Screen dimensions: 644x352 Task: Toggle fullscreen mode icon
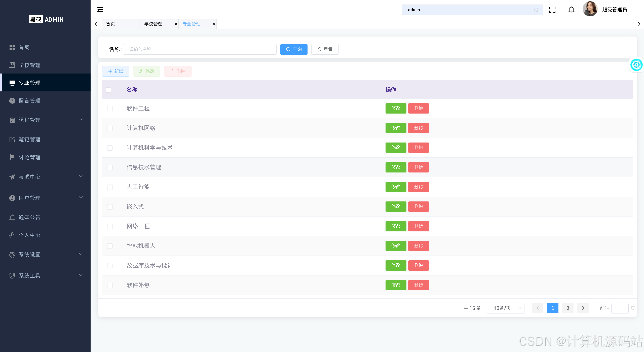tap(552, 10)
